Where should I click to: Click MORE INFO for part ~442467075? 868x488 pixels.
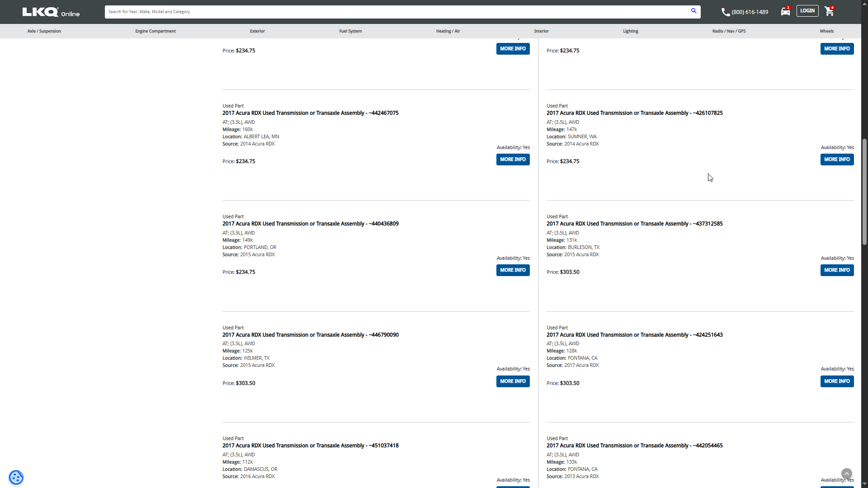click(x=513, y=160)
